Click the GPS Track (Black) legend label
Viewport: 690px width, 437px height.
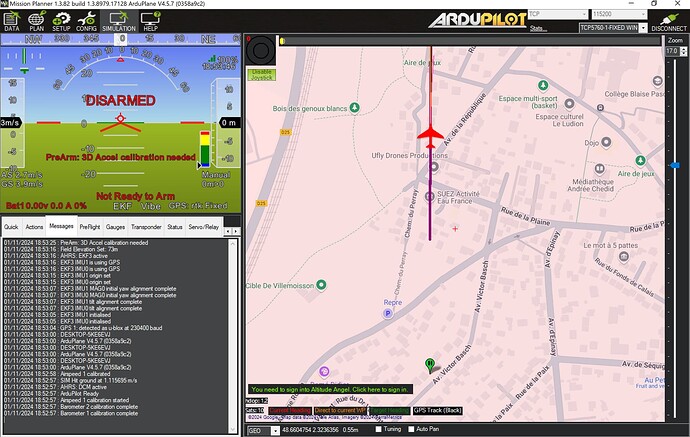(437, 410)
